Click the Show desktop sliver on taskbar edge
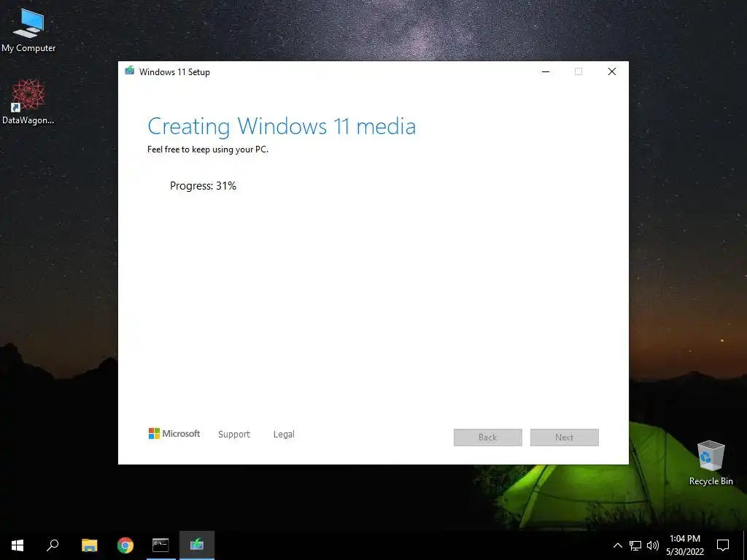The image size is (747, 560). point(745,545)
